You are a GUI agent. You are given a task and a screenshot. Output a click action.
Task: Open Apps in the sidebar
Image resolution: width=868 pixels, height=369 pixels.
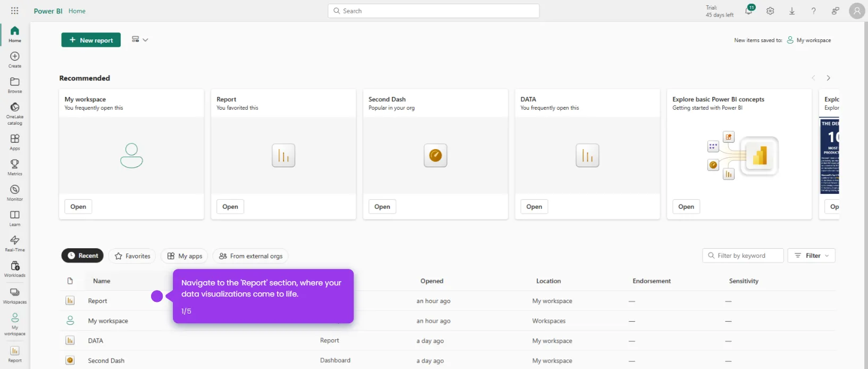(15, 142)
